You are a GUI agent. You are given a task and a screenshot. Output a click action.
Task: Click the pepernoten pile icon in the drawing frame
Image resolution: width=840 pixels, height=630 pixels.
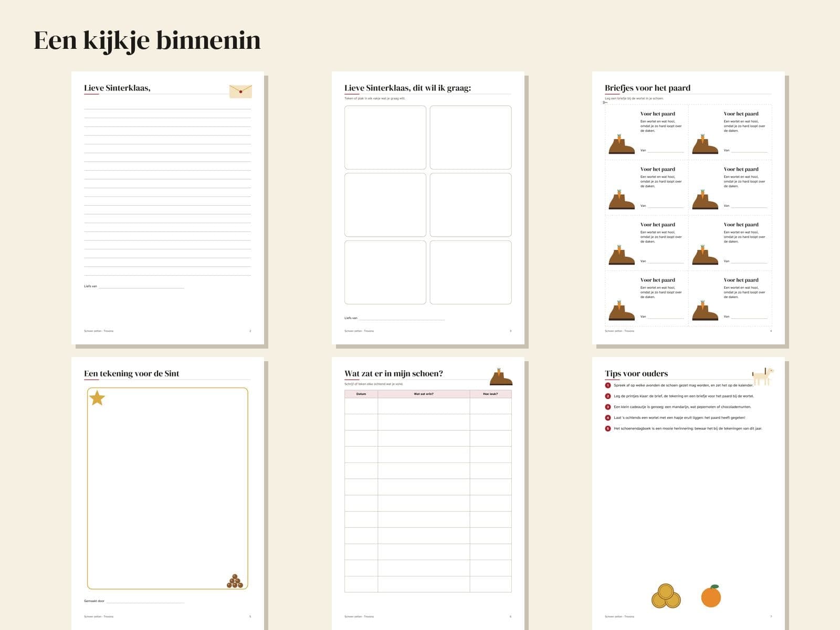pyautogui.click(x=235, y=581)
